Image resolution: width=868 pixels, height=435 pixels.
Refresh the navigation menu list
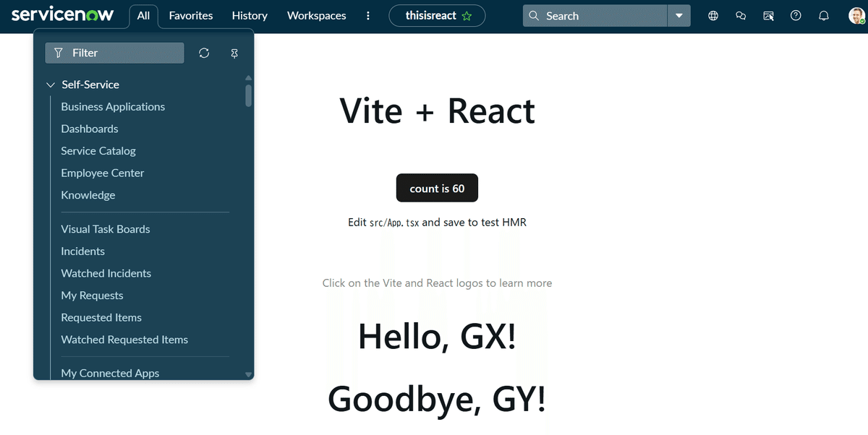[204, 53]
